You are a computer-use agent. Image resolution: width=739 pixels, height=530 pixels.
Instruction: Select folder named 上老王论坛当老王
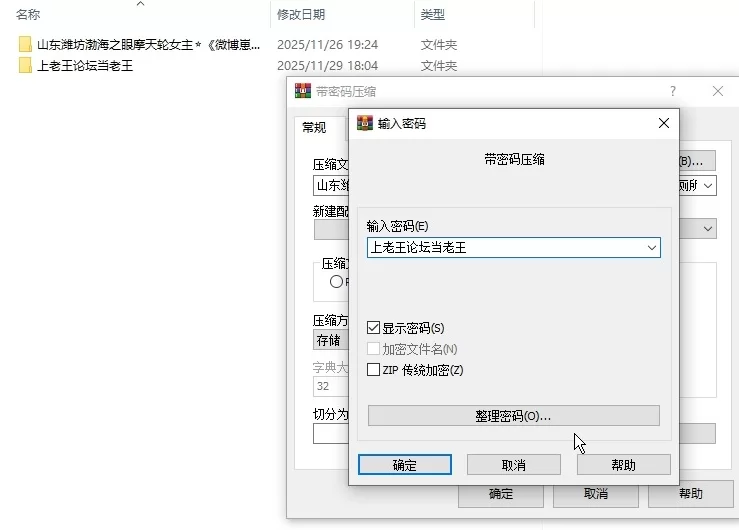(85, 65)
